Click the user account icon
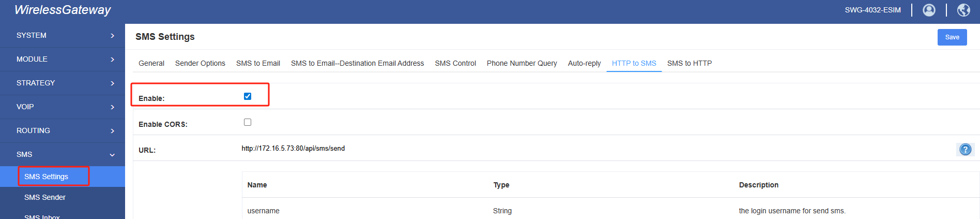Viewport: 980px width, 219px height. 929,10
